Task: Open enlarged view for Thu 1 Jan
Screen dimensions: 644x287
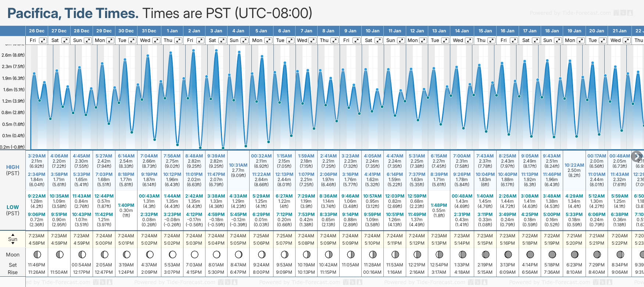Action: [x=178, y=40]
